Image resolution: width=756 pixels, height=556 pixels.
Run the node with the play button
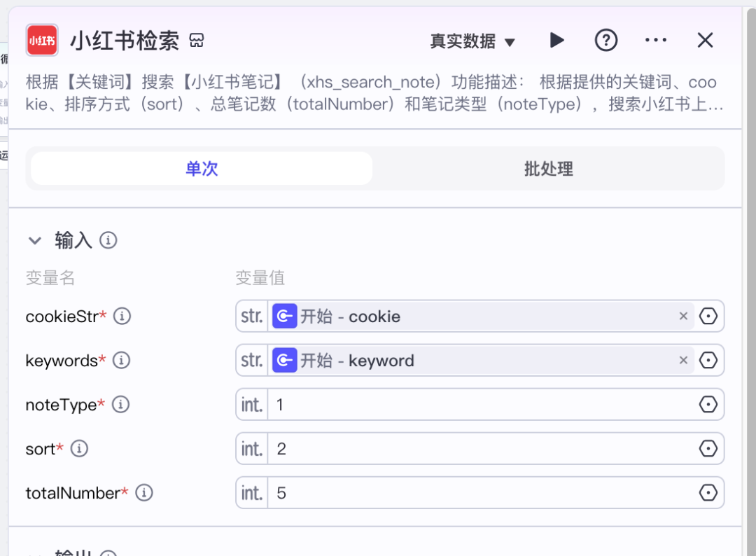click(556, 41)
